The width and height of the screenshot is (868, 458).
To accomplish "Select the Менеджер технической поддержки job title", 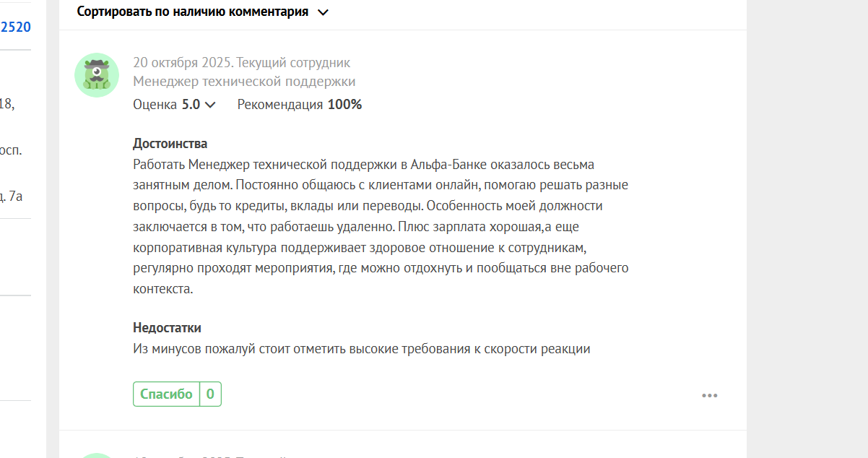I will 244,82.
